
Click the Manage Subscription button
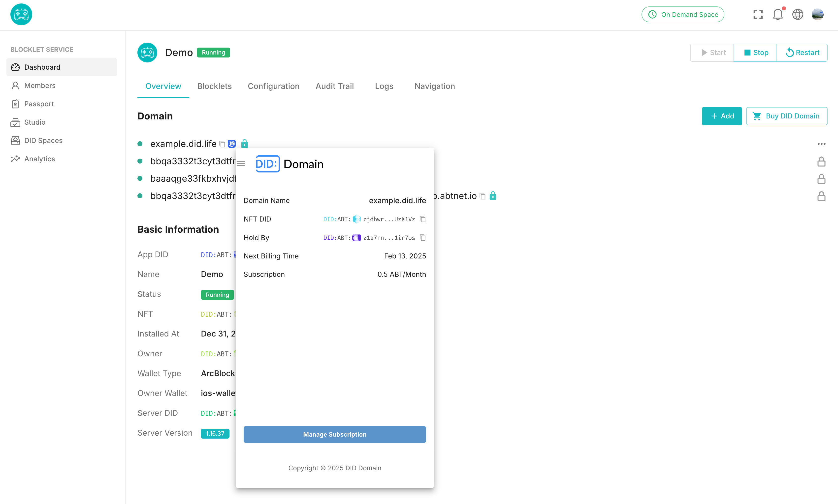pos(334,434)
